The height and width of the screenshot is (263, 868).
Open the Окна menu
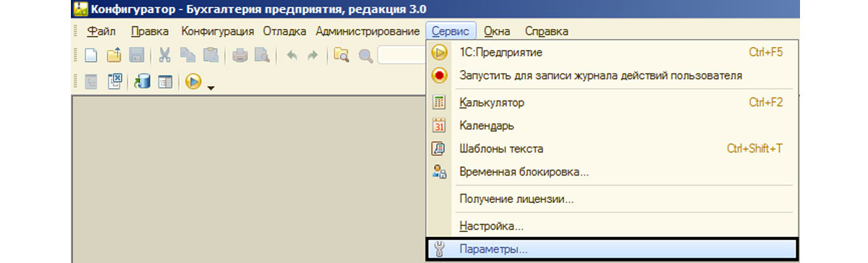497,31
